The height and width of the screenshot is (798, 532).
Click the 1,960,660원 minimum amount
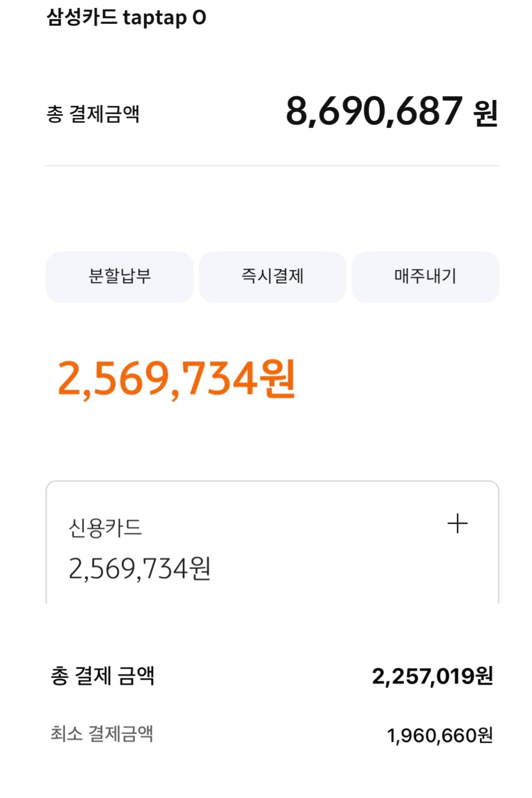439,735
